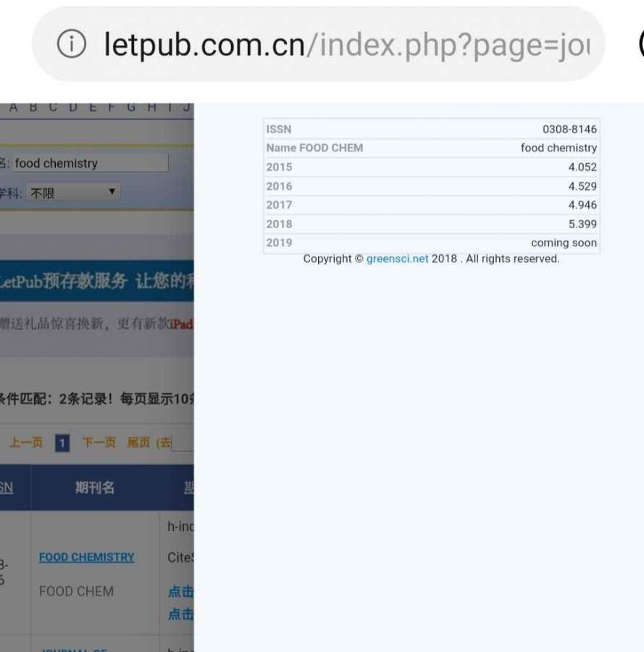Filter journals by letter H
Viewport: 644px width, 652px height.
click(152, 107)
